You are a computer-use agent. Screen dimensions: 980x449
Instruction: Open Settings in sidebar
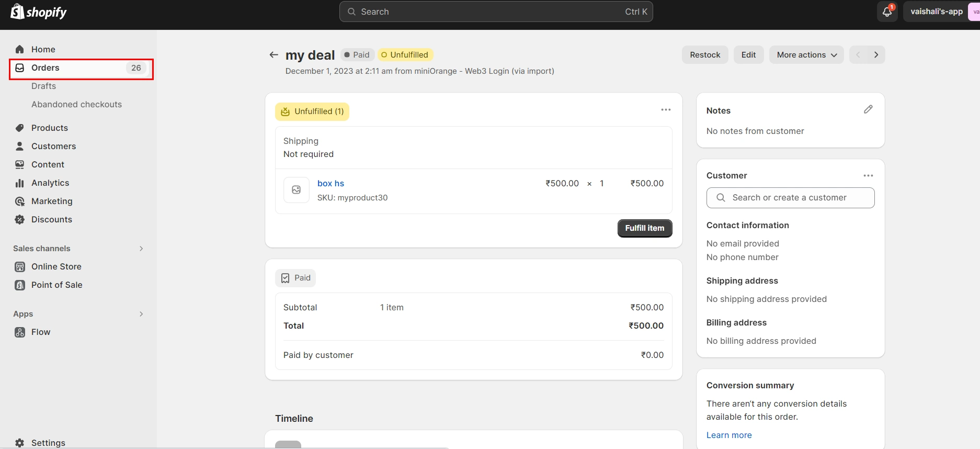tap(48, 443)
